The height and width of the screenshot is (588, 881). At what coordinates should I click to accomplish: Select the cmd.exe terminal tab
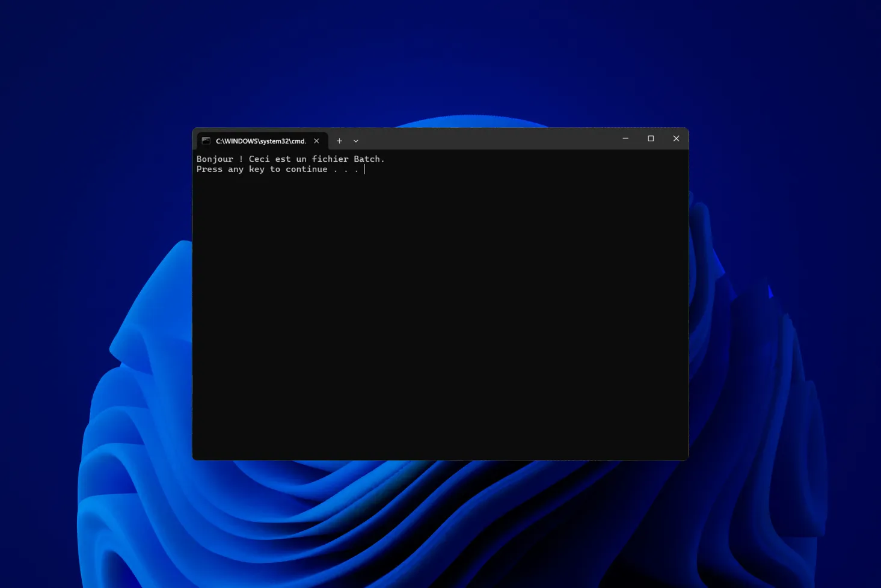[262, 141]
